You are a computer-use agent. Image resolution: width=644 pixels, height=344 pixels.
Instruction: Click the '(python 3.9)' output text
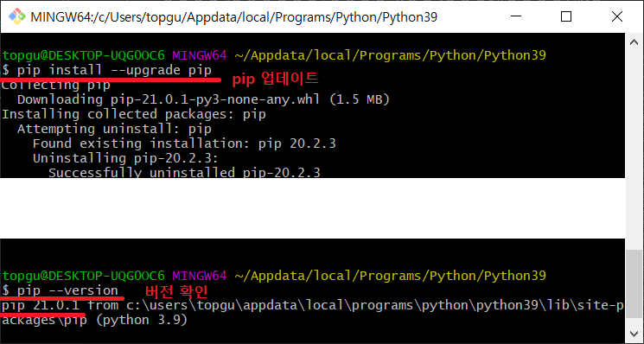[x=142, y=320]
